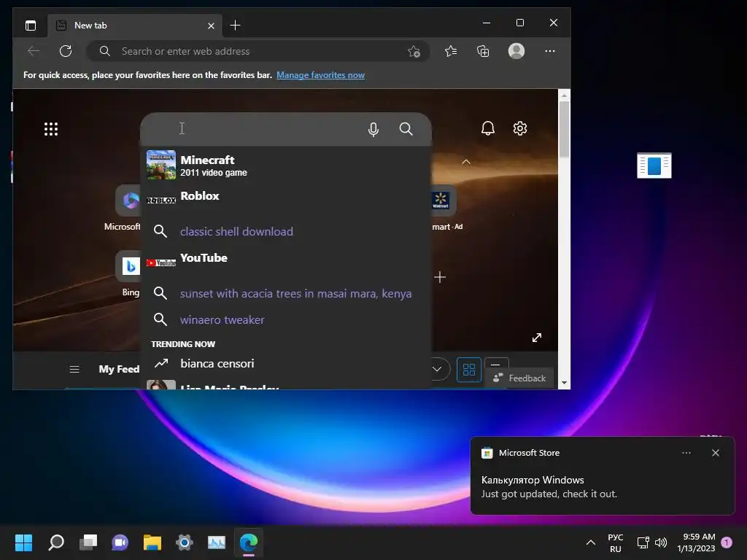Open Edge Settings and more menu
This screenshot has height=560, width=747.
(x=550, y=51)
